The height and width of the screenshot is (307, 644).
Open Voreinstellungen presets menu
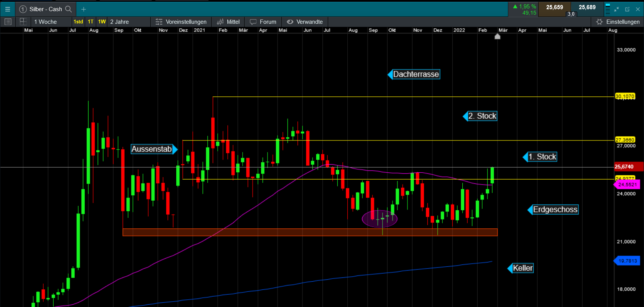coord(181,22)
